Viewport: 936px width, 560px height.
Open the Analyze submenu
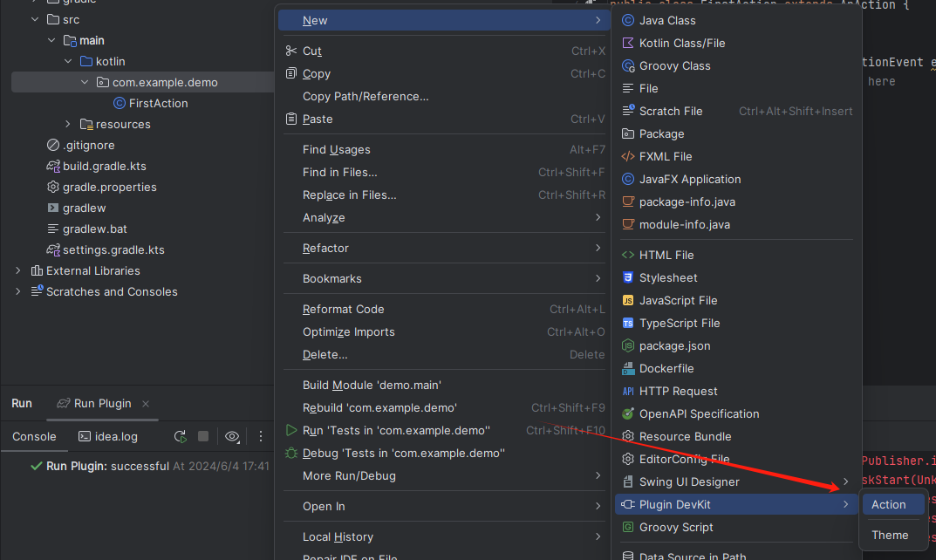(444, 217)
